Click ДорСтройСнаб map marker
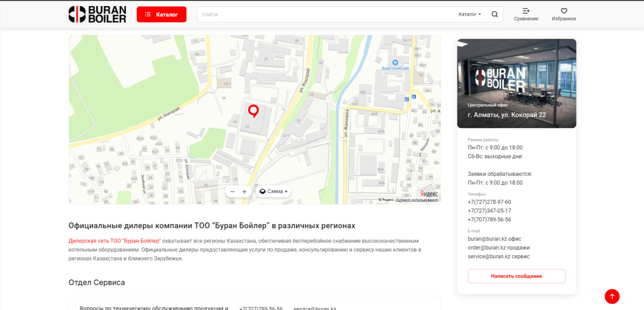Screen dimensions: 644x310 (395, 62)
